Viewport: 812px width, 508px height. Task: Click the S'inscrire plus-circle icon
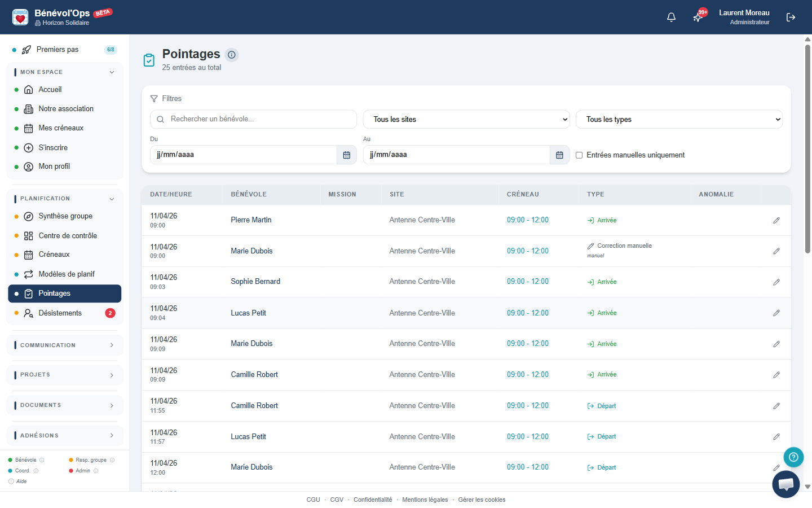click(x=29, y=148)
